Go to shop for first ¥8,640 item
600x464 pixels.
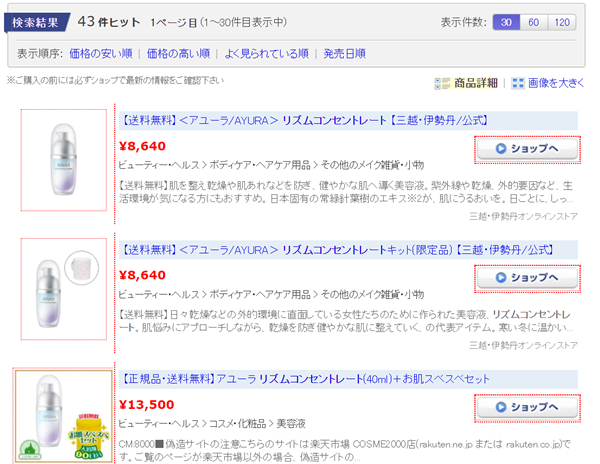pos(527,149)
